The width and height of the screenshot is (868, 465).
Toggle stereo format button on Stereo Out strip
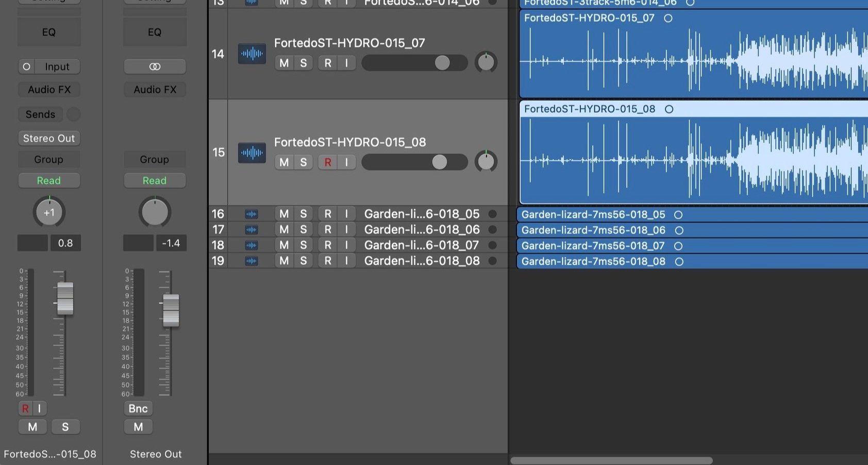point(155,66)
